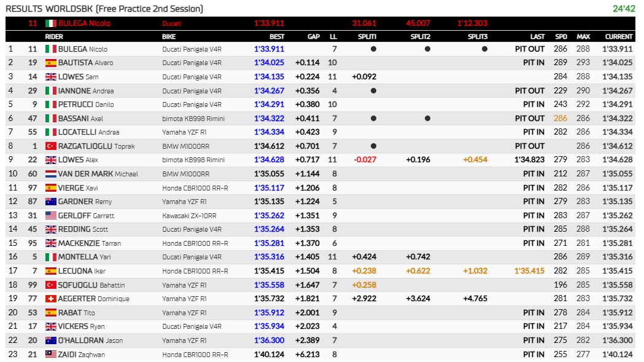Screen dimensions: 644x362
Task: Click the SPLIT2 column header
Action: tap(420, 37)
